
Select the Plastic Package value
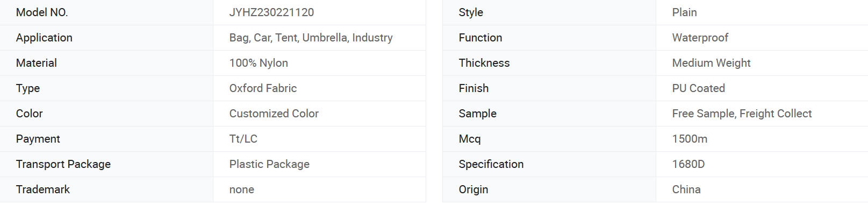click(269, 164)
